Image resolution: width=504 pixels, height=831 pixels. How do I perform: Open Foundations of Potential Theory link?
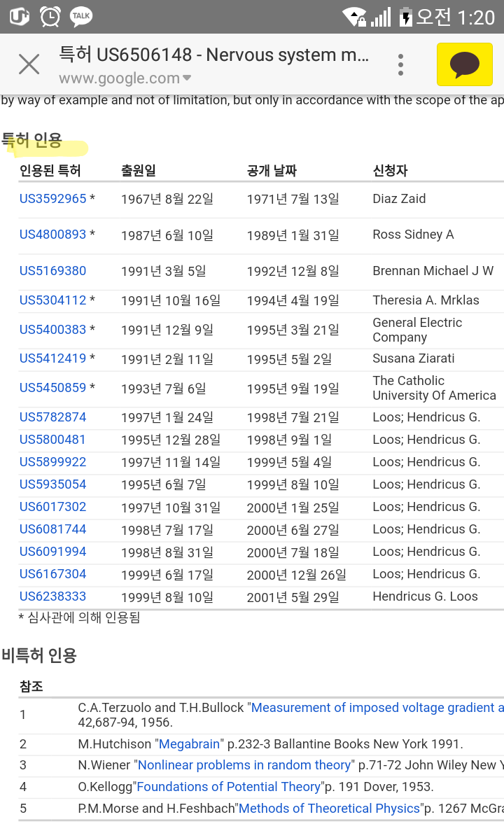[228, 787]
